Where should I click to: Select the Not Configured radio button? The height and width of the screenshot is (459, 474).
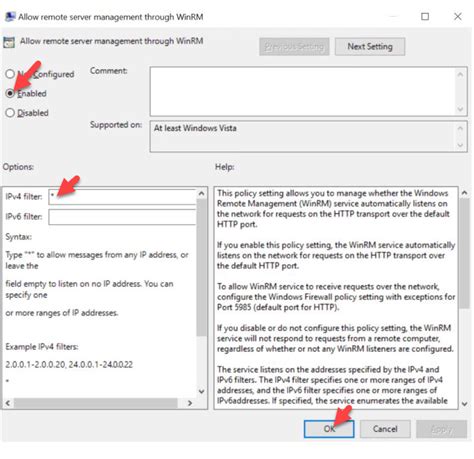[x=10, y=74]
